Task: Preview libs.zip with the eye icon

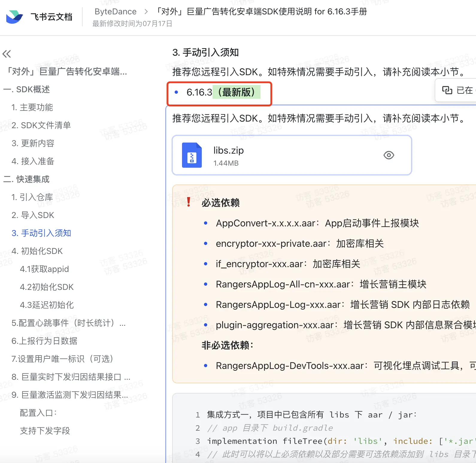Action: [x=389, y=155]
